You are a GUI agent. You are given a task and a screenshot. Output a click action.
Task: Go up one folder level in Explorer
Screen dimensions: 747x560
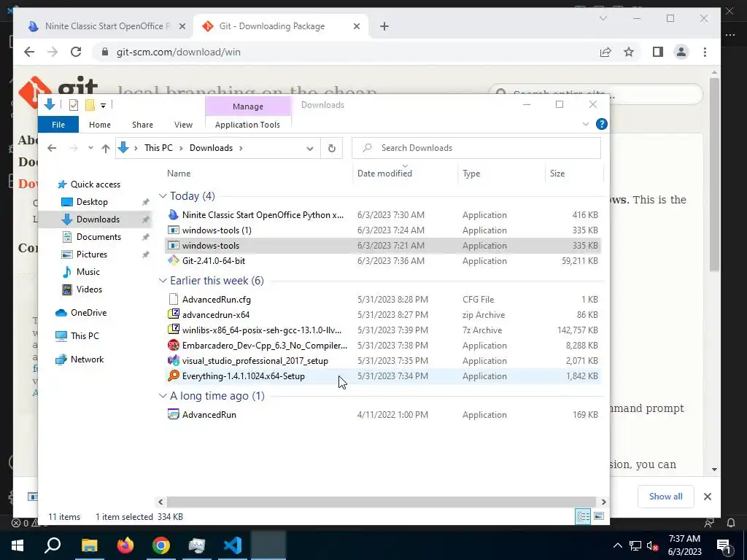[x=106, y=148]
